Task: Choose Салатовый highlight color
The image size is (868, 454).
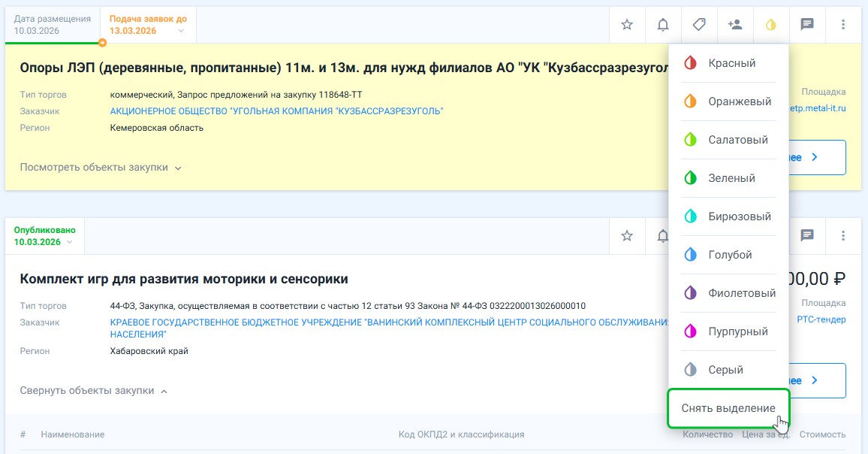Action: [728, 140]
